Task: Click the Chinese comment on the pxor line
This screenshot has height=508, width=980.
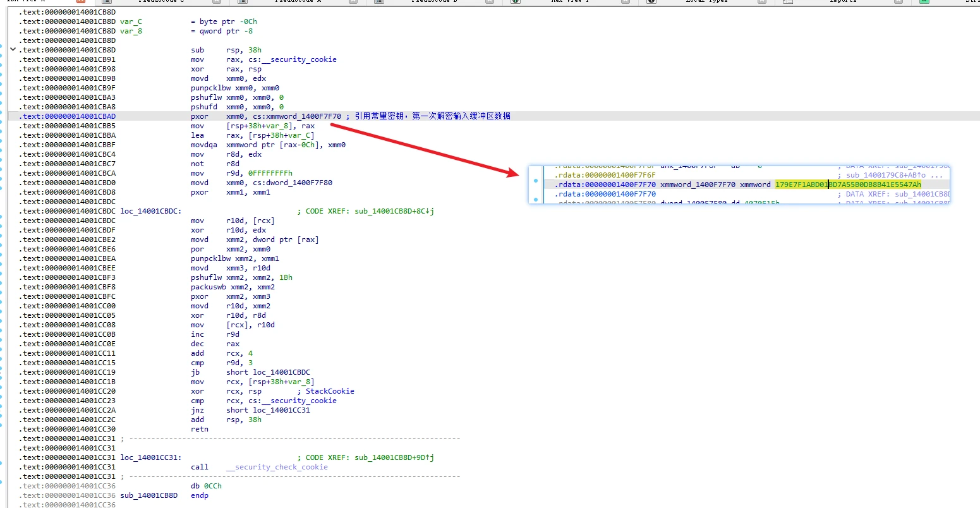Action: [x=432, y=116]
